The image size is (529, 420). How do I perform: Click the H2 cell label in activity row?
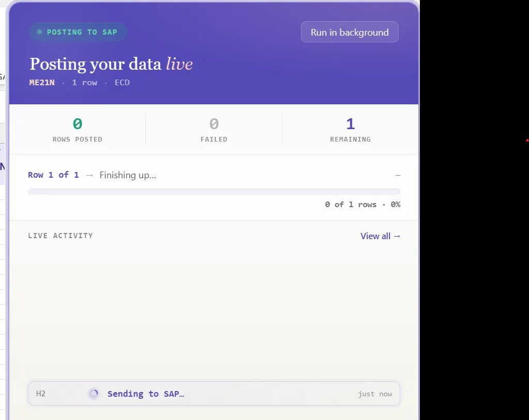point(41,393)
